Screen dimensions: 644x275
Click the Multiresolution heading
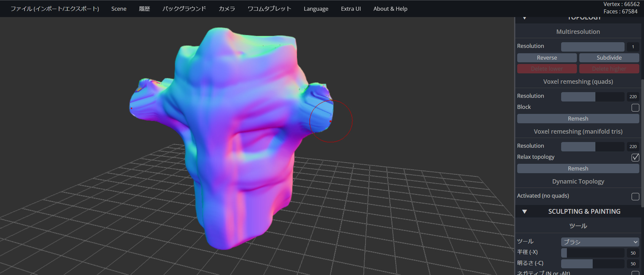pos(578,31)
